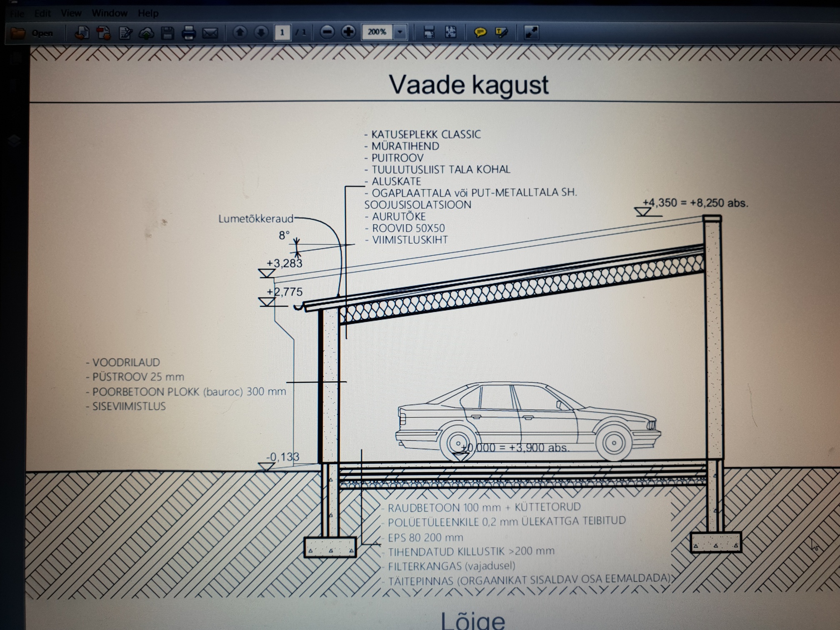840x630 pixels.
Task: Print the document using printer icon
Action: [x=189, y=32]
